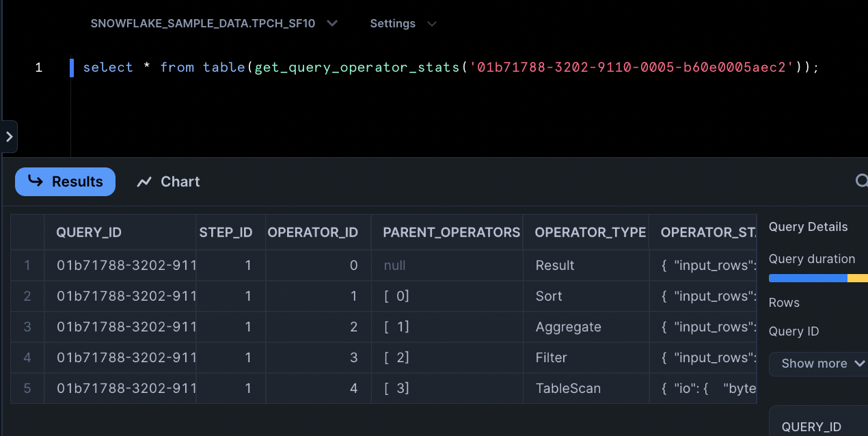Switch to the Chart tab

[x=167, y=182]
